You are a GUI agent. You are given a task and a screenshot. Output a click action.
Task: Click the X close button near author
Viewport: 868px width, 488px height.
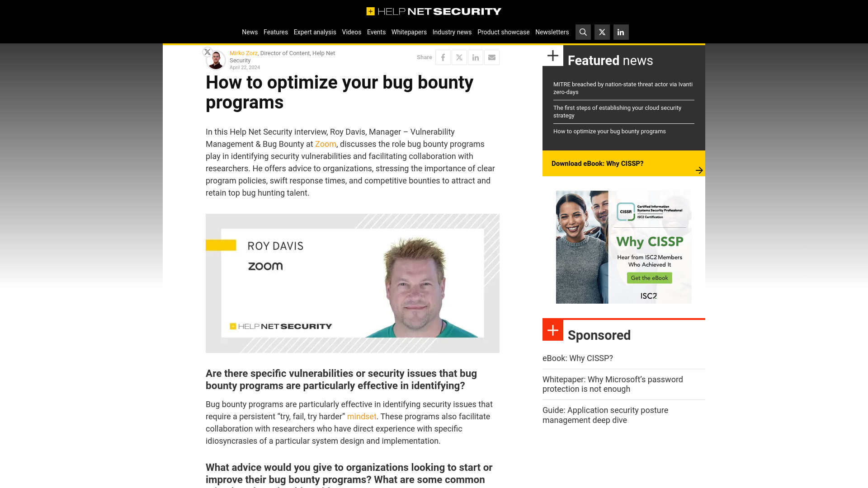point(207,52)
